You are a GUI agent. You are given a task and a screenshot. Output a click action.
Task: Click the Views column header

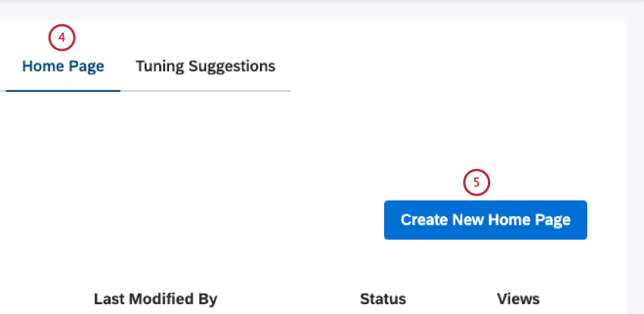coord(518,299)
